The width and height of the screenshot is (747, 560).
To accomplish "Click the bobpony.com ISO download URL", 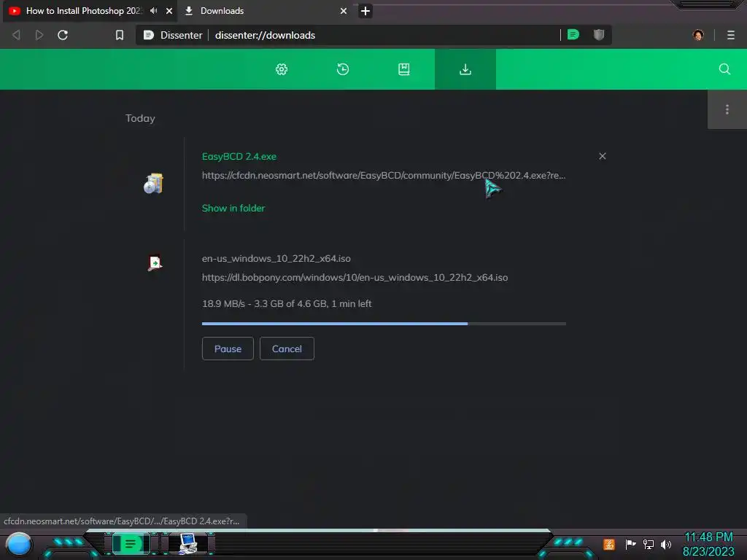I will coord(355,278).
